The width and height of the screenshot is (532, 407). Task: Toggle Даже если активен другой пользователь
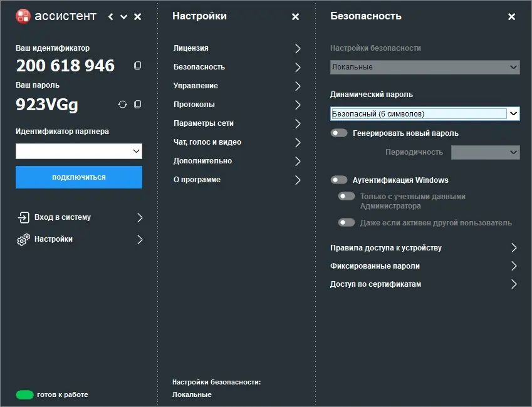(347, 222)
